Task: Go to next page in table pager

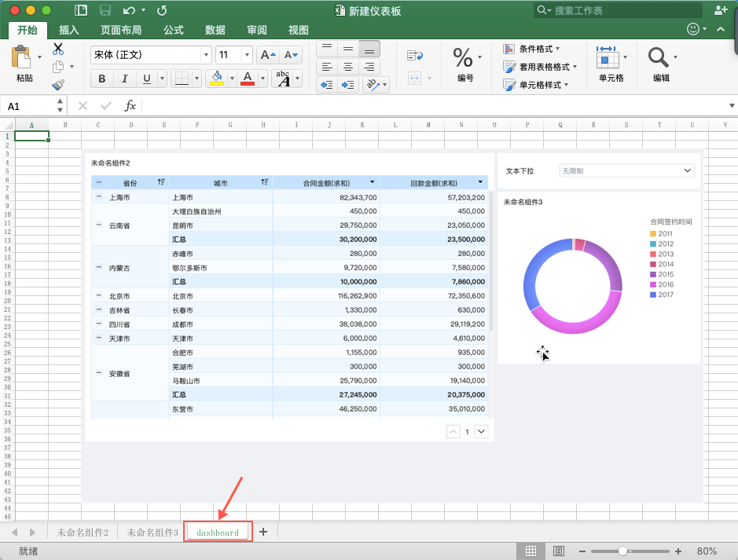Action: 481,431
